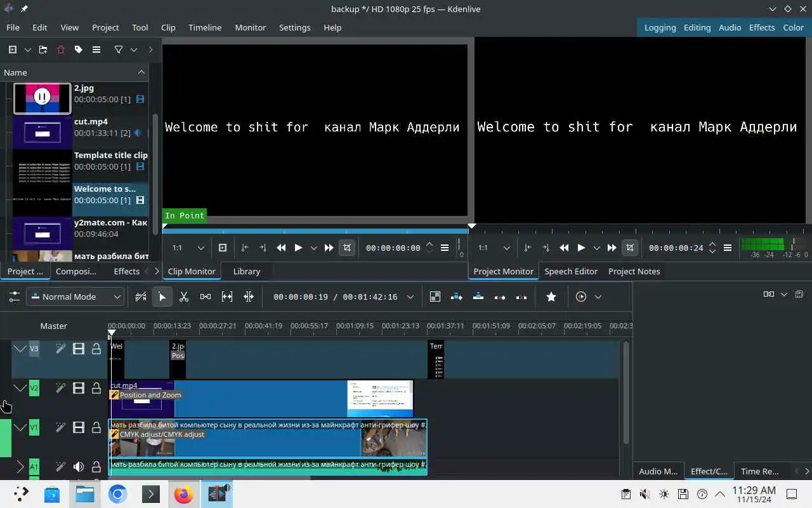Open the Project menu

coord(105,27)
